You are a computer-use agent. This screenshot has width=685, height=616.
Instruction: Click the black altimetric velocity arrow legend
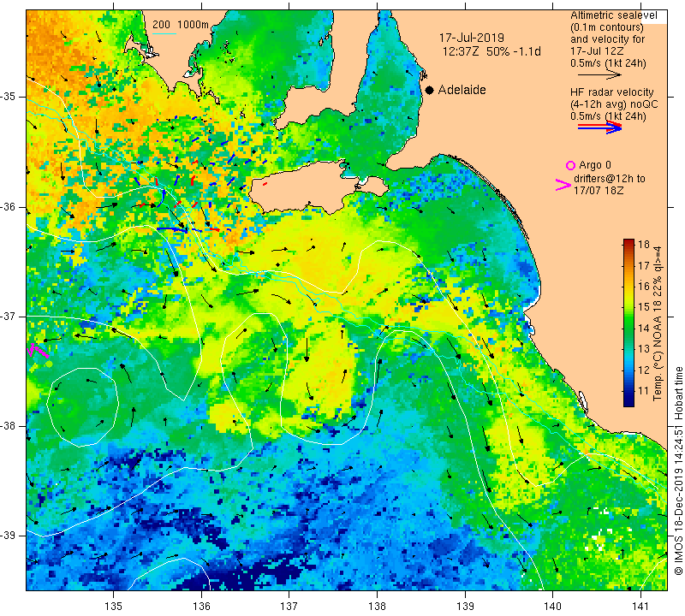599,74
